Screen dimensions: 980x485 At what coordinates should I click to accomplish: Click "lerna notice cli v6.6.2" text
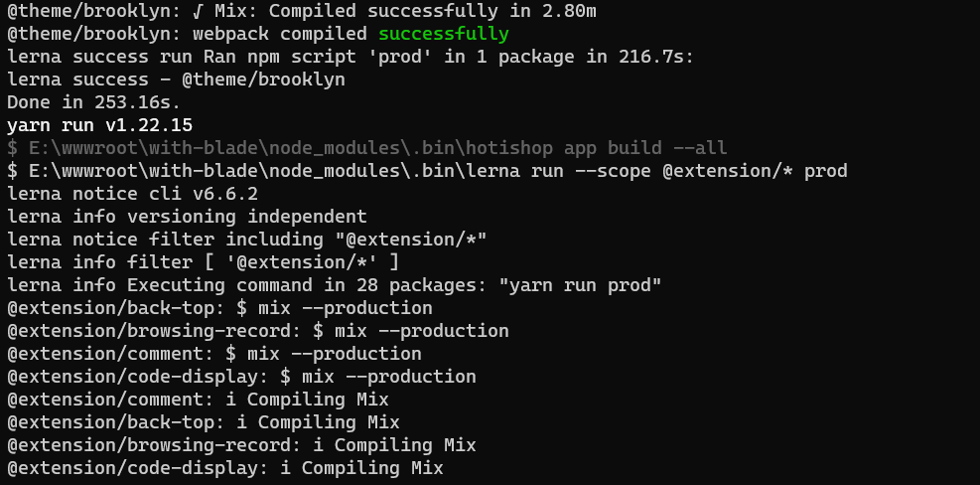pos(132,194)
